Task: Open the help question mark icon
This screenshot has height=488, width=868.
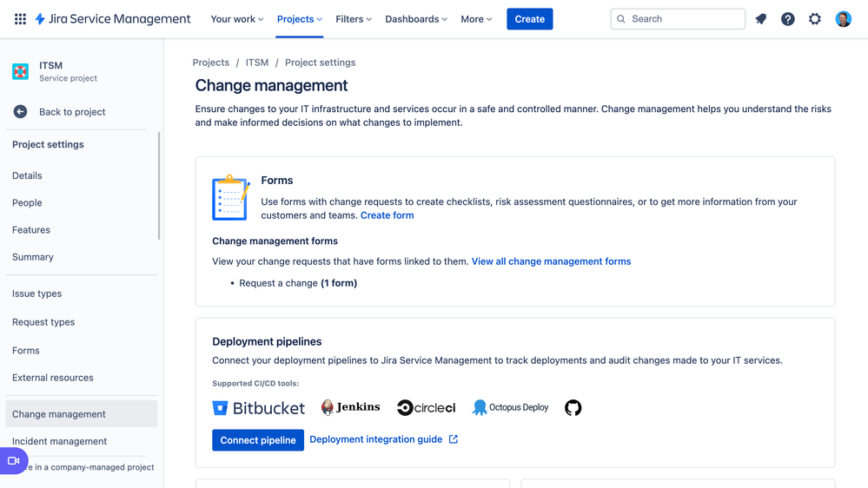Action: (788, 19)
